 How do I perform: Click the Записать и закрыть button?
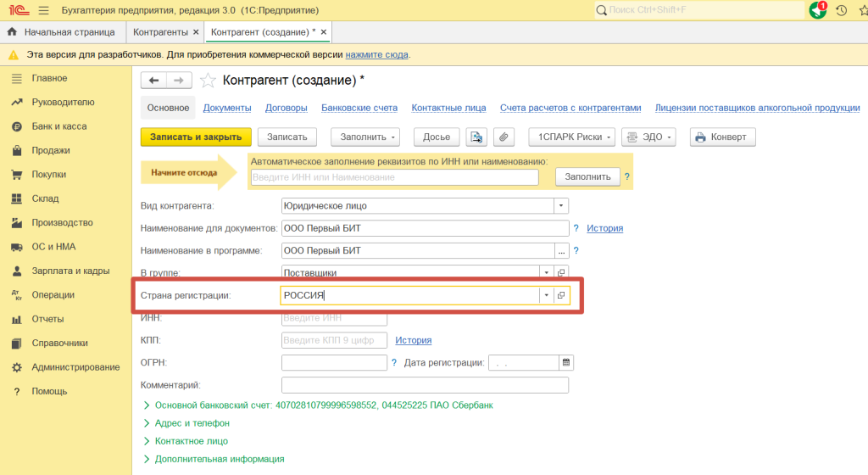click(x=196, y=137)
